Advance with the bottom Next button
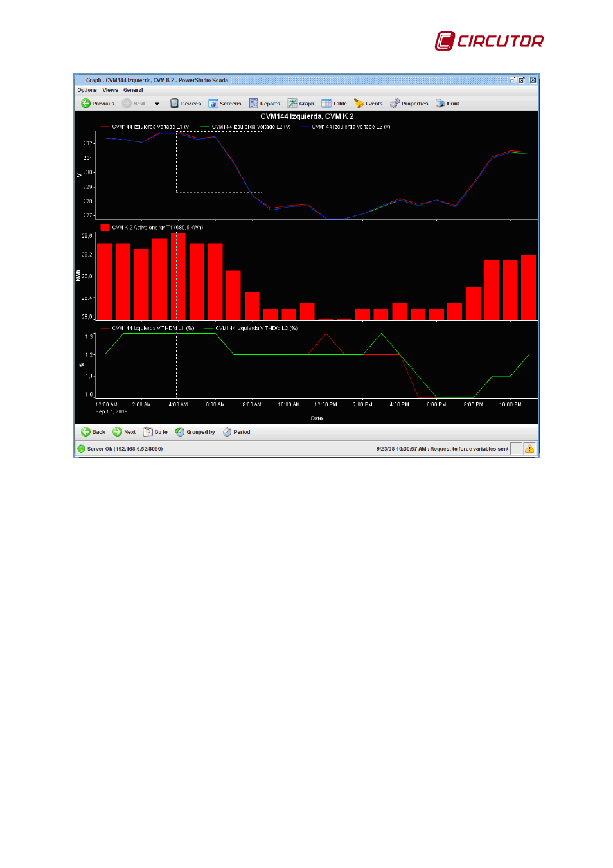 124,432
